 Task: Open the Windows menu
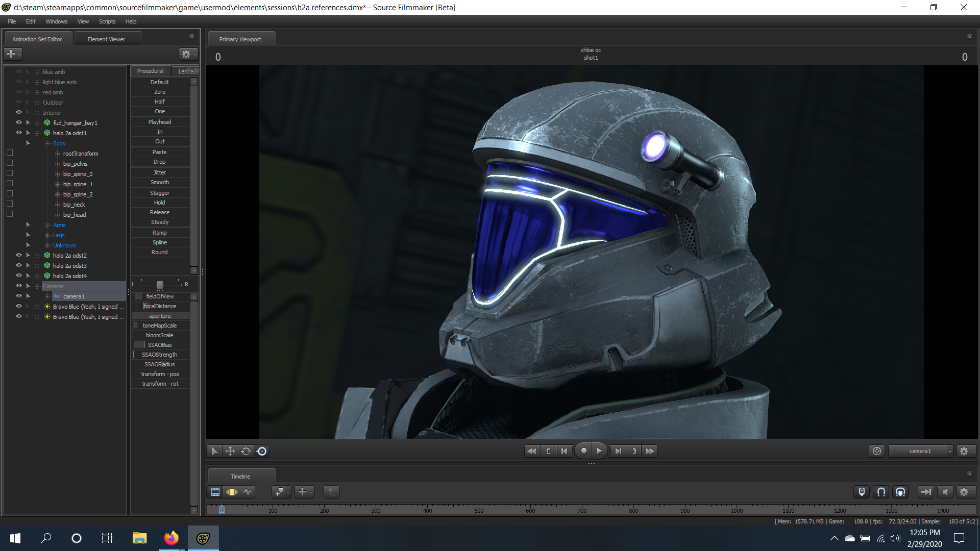coord(56,21)
